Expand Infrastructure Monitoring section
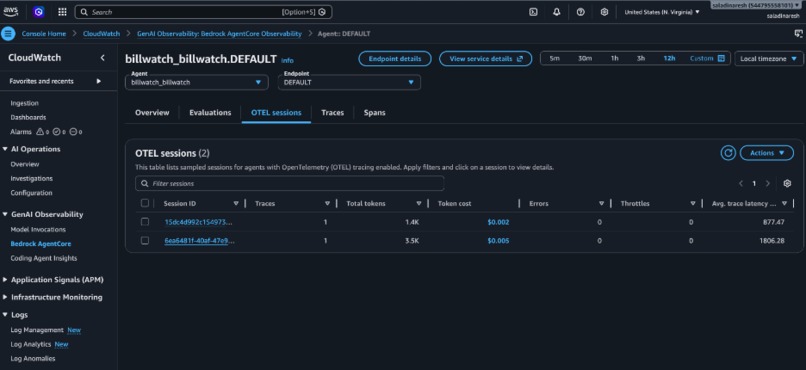 [5, 297]
